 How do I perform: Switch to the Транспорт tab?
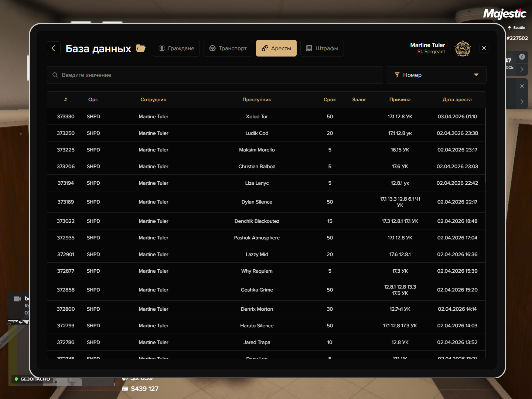pos(228,48)
